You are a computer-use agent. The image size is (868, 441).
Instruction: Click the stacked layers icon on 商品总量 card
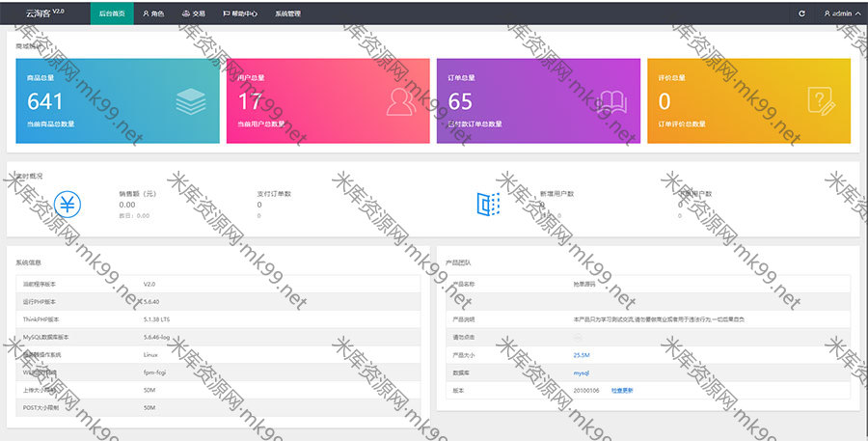click(191, 101)
